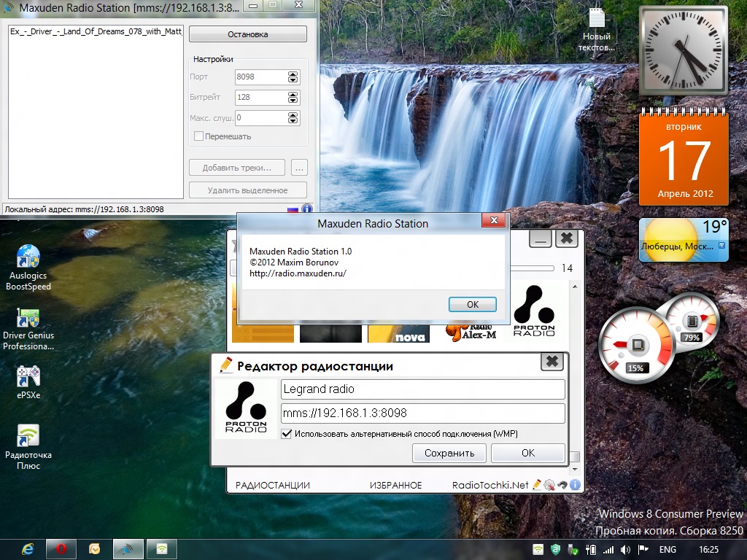
Task: Switch to Радиоточка Плюс taskbar button
Action: 161,550
